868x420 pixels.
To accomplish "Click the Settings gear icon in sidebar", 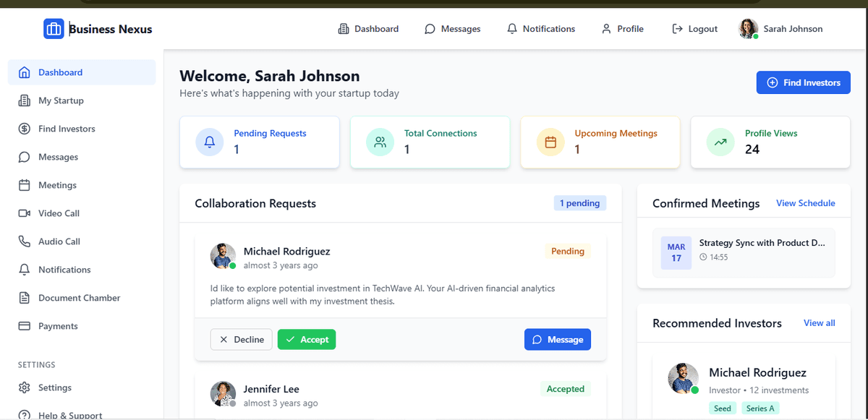I will pyautogui.click(x=25, y=387).
